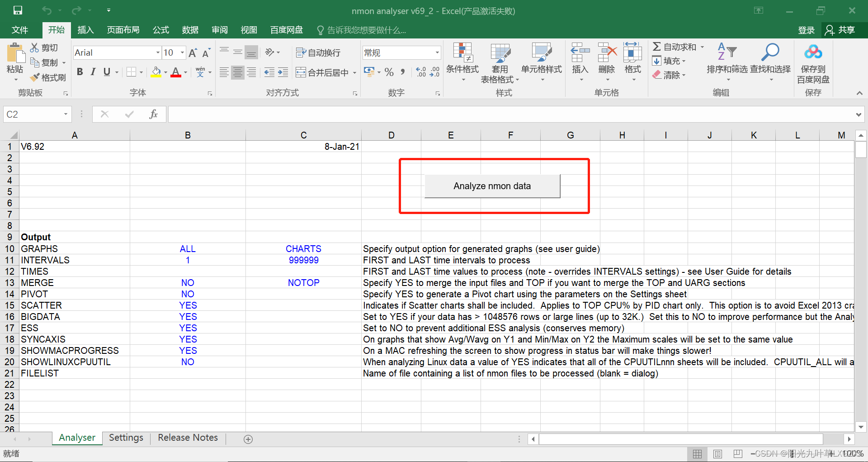The height and width of the screenshot is (462, 868).
Task: Toggle Underline formatting
Action: point(107,72)
